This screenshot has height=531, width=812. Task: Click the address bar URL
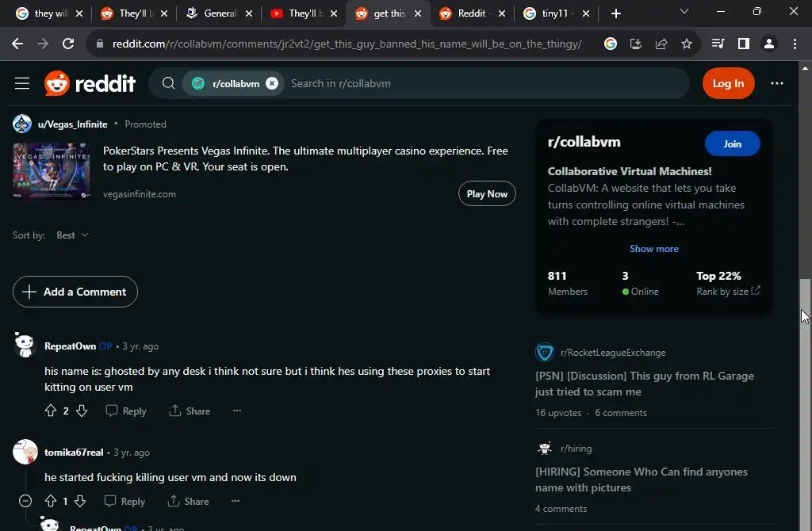(347, 44)
